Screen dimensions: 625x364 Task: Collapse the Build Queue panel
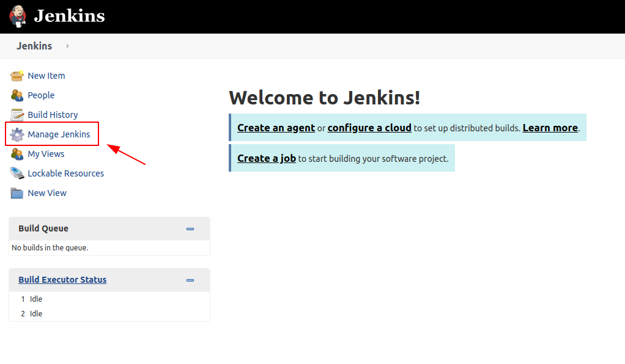[190, 228]
